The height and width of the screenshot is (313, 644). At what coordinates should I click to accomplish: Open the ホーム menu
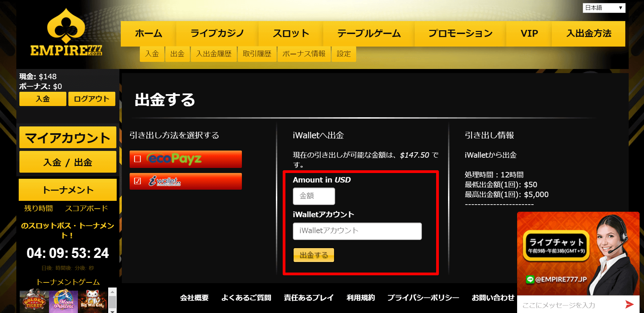coord(148,34)
